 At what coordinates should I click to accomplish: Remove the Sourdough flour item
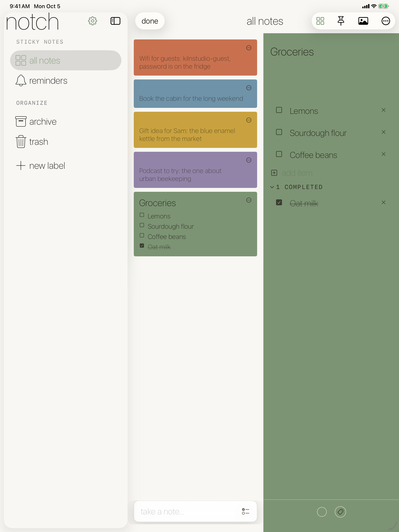tap(384, 132)
